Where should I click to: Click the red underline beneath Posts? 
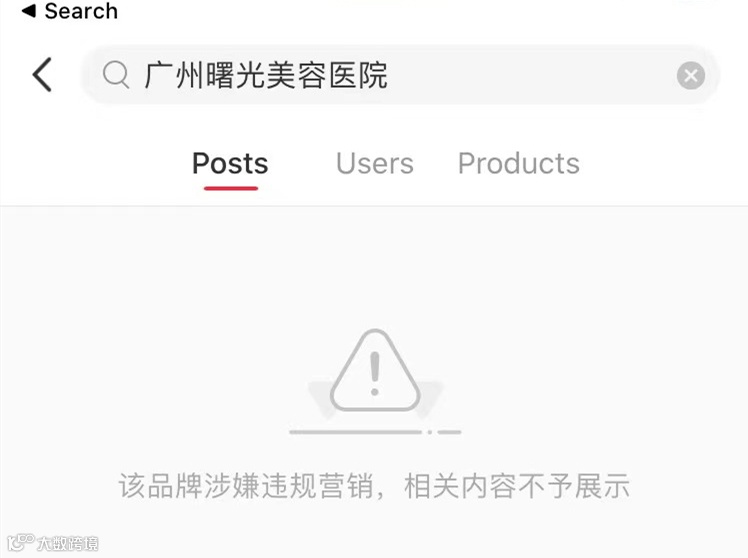tap(231, 188)
